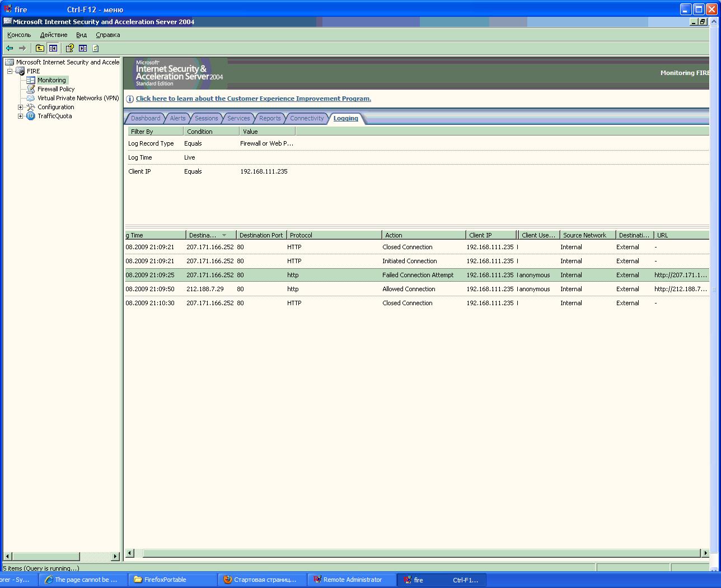
Task: Select the Initiated Connection log row
Action: coord(417,261)
